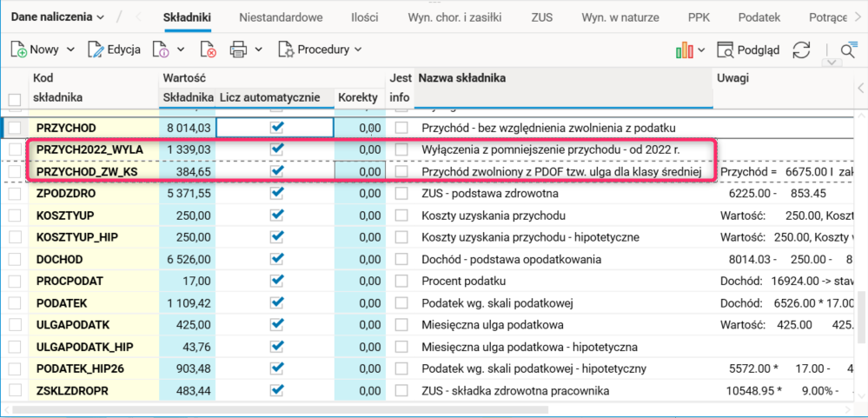Viewport: 868px width, 418px height.
Task: Click the bar chart icon
Action: 684,50
